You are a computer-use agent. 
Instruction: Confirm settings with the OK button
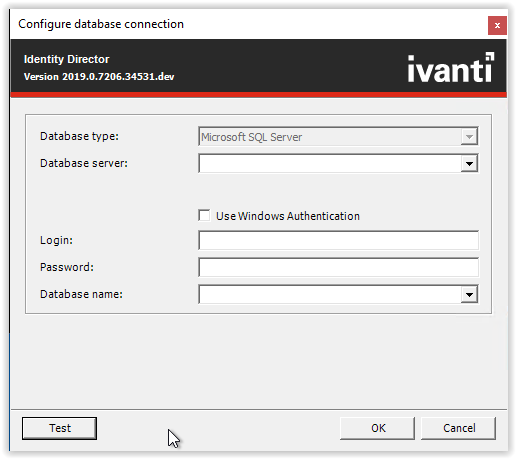[x=378, y=428]
